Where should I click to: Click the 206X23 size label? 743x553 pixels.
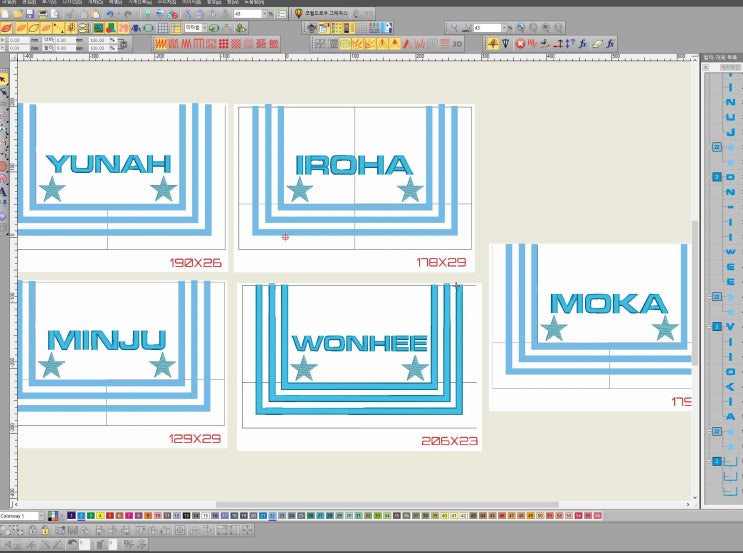click(449, 441)
